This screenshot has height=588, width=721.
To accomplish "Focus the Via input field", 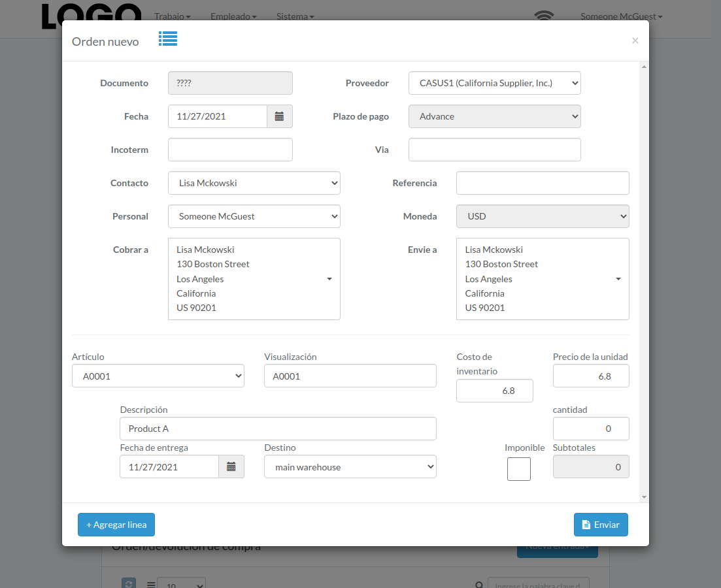I will pos(494,150).
